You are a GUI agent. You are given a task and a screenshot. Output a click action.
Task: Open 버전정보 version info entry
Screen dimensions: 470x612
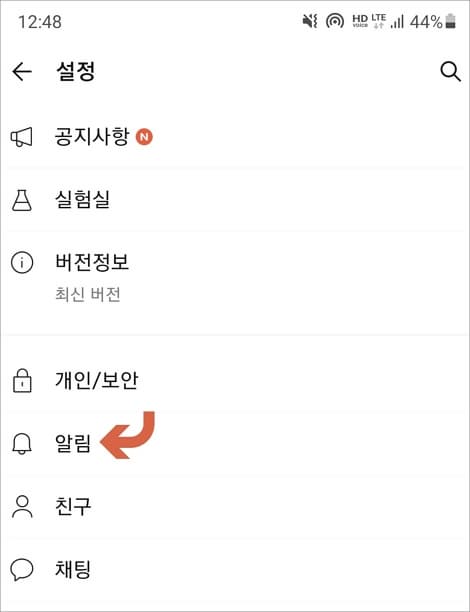(x=235, y=279)
